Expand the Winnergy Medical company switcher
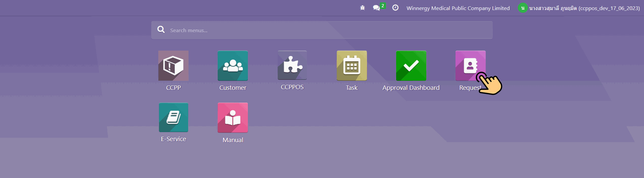Screen dimensions: 644x178 (458, 8)
